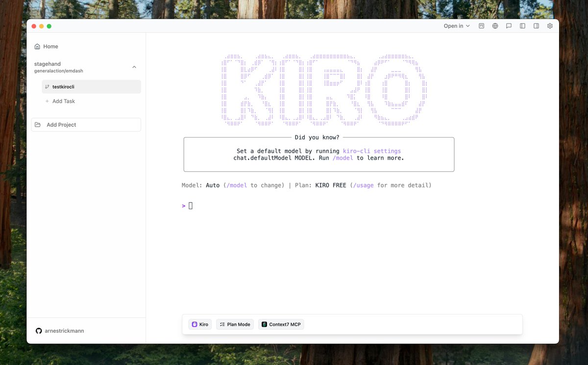The image size is (588, 365).
Task: Click the "Did you know?" heading
Action: coord(317,137)
